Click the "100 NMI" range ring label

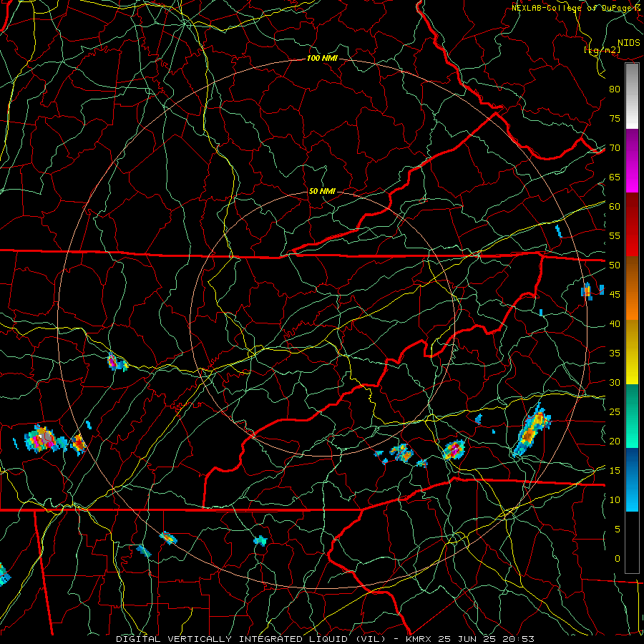click(321, 59)
